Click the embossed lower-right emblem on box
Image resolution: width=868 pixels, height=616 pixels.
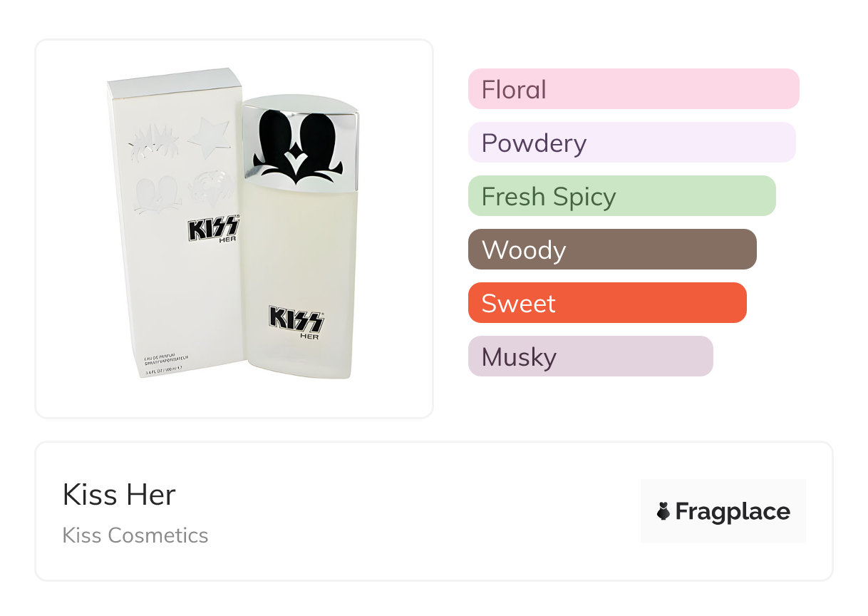click(x=211, y=187)
